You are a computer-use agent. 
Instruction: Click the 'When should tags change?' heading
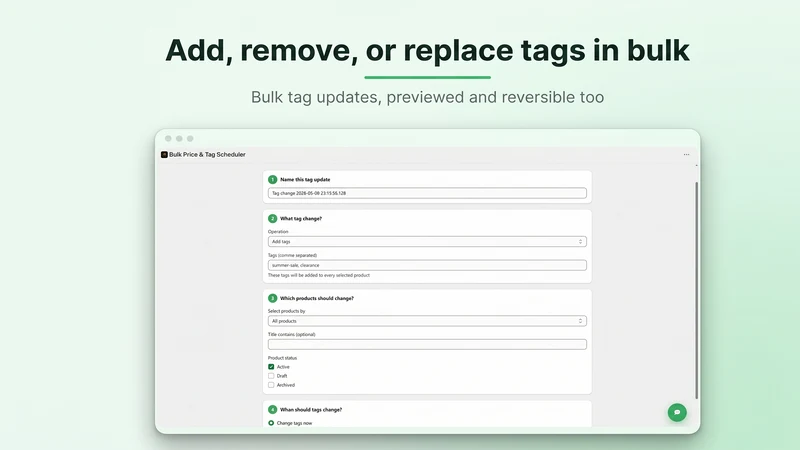click(311, 410)
